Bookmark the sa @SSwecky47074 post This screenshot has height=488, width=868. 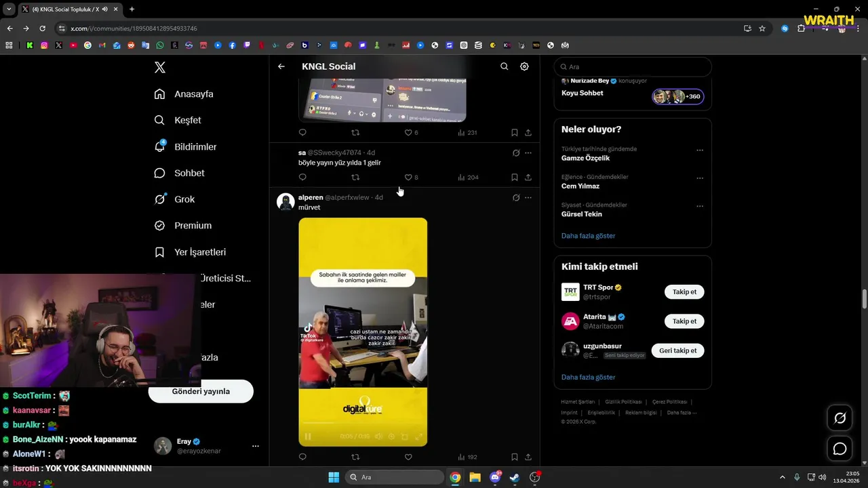(x=514, y=178)
